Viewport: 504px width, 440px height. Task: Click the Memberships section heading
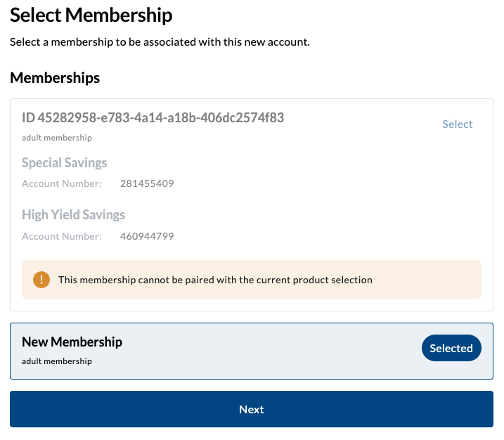point(55,78)
